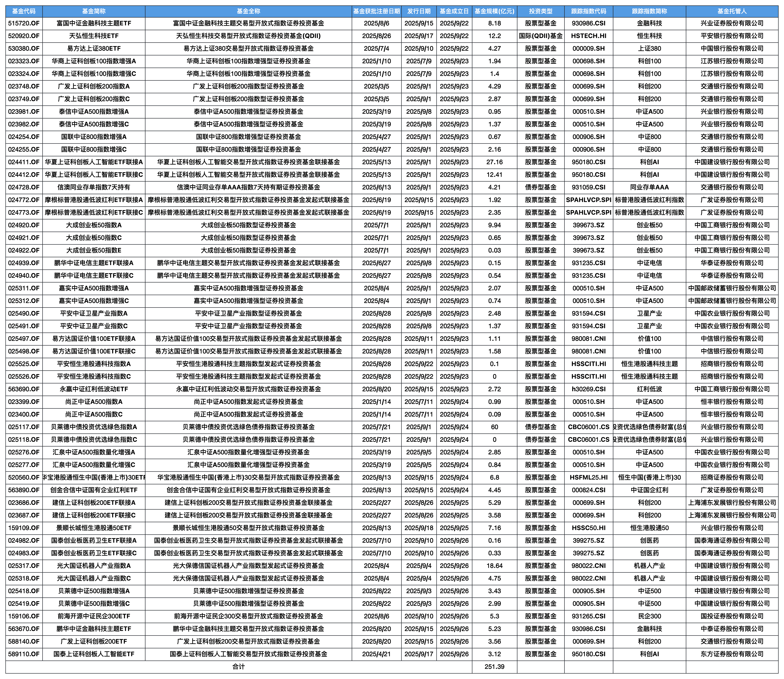This screenshot has height=679, width=784.
Task: Click fund code 159106.OF cell
Action: [24, 616]
